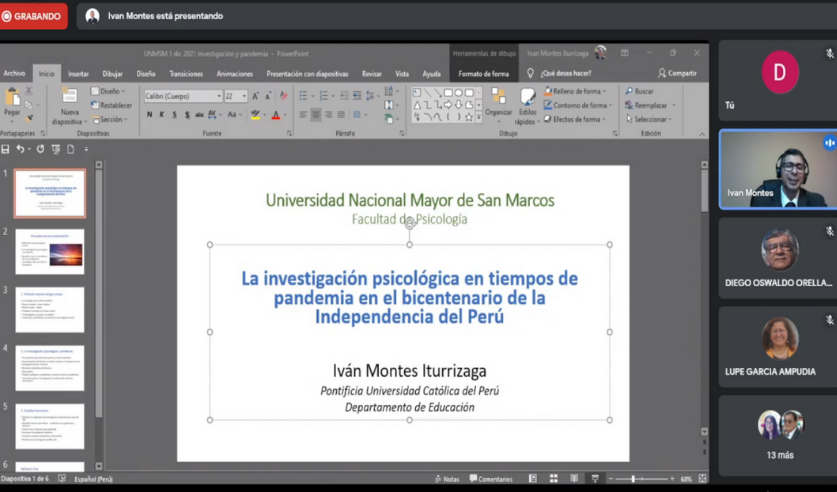Click fit slide to window icon
The height and width of the screenshot is (492, 837).
click(702, 479)
